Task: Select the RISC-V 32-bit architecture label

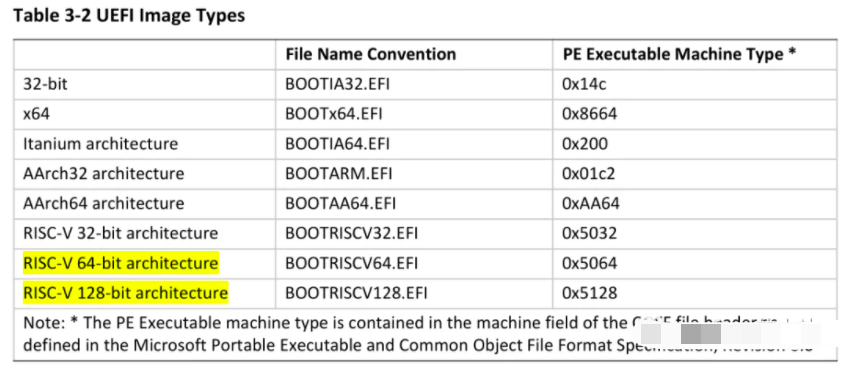Action: (120, 233)
